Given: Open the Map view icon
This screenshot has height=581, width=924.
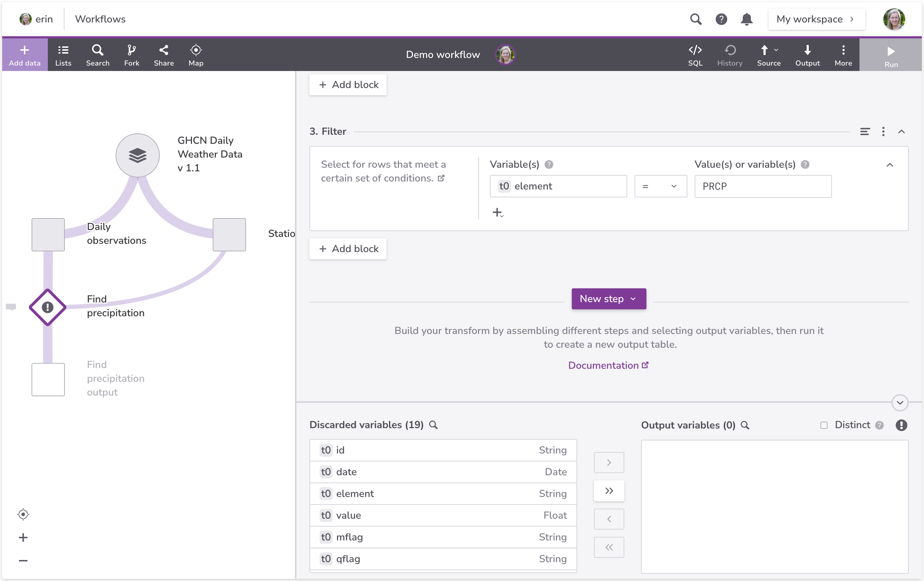Looking at the screenshot, I should tap(196, 54).
